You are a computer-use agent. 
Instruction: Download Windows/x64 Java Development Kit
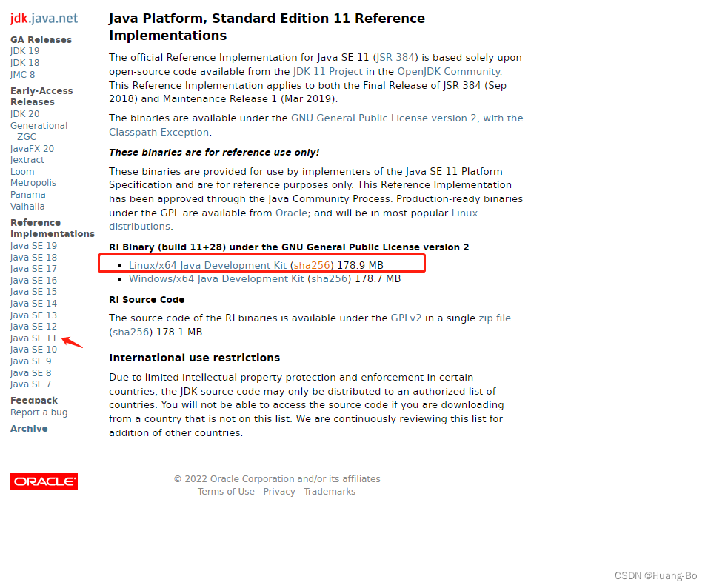click(x=216, y=279)
